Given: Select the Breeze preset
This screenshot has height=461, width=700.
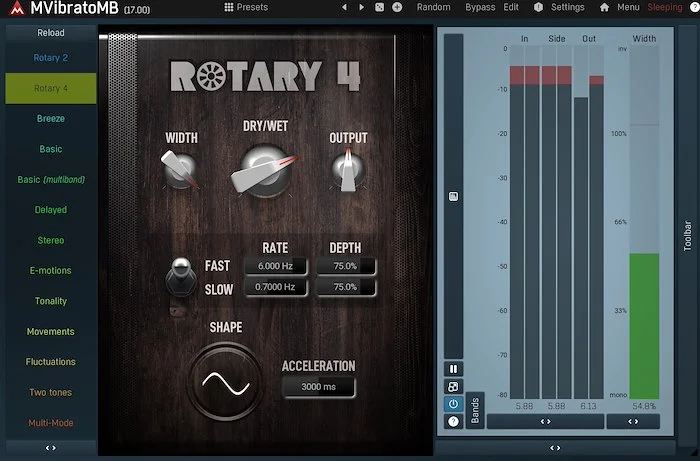Looking at the screenshot, I should [51, 119].
